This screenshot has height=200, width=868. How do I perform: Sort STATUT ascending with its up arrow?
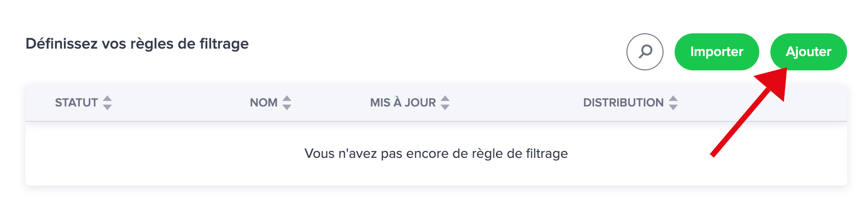[107, 99]
